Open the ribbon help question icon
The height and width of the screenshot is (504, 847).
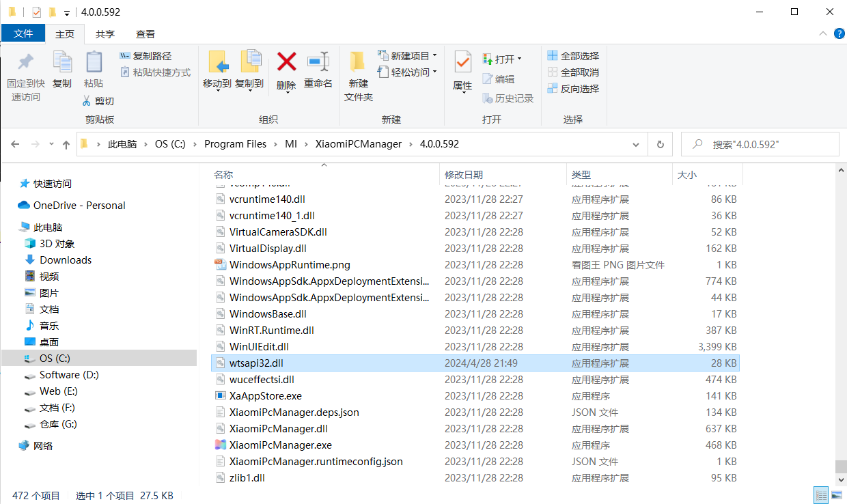[x=839, y=33]
